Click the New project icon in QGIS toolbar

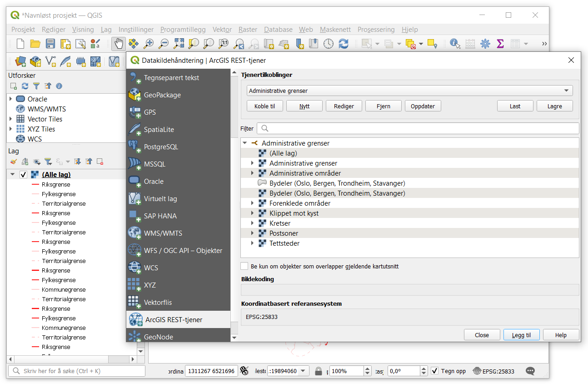20,44
